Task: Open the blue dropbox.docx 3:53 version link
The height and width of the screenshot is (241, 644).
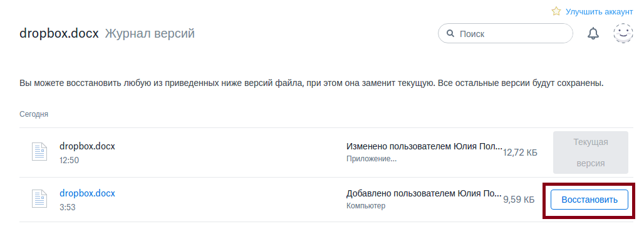Action: [87, 193]
